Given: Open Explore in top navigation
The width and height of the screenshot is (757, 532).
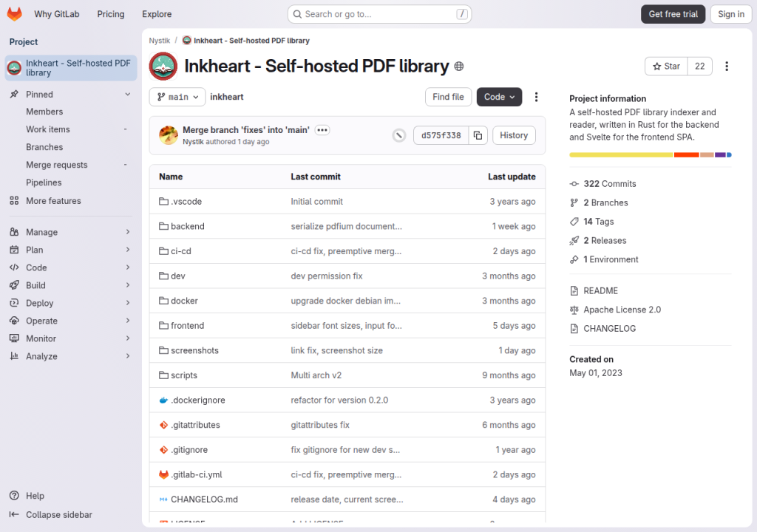Looking at the screenshot, I should coord(157,15).
